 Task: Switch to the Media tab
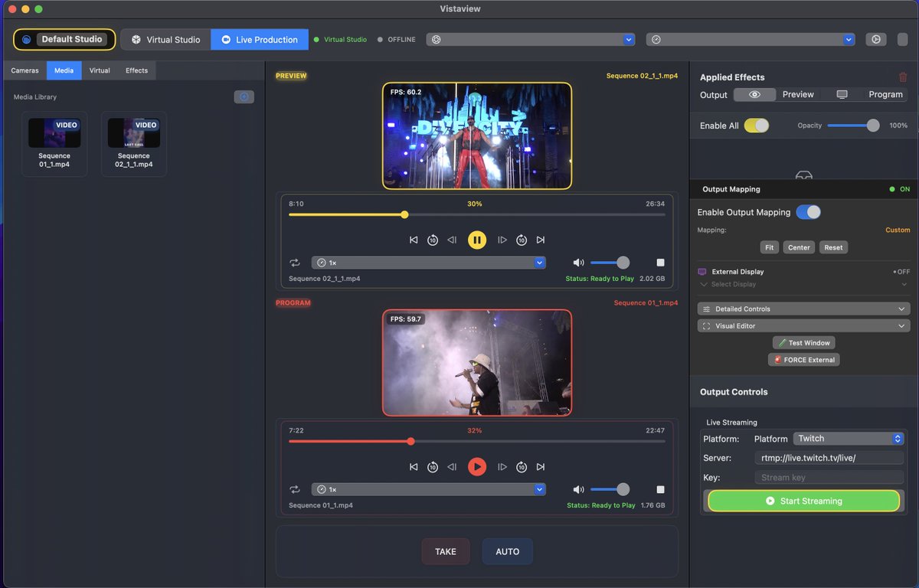64,70
